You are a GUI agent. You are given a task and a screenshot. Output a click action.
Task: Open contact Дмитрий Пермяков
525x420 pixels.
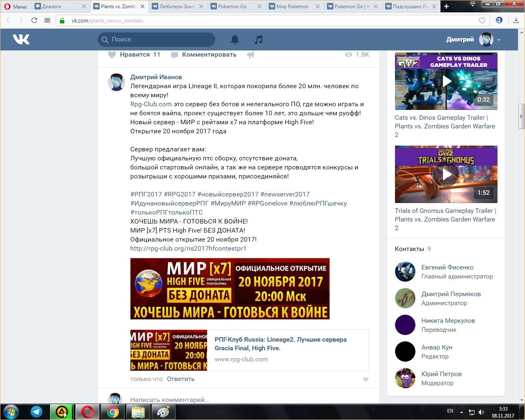click(451, 294)
